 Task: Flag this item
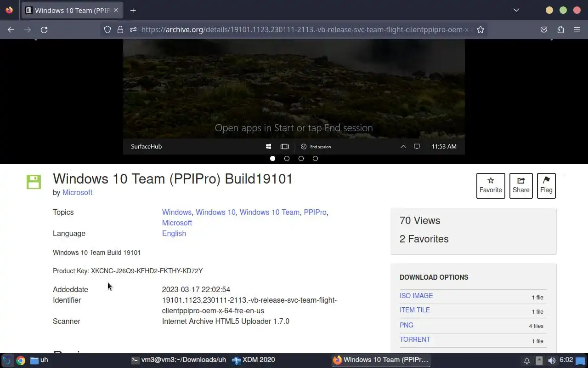[x=546, y=185]
